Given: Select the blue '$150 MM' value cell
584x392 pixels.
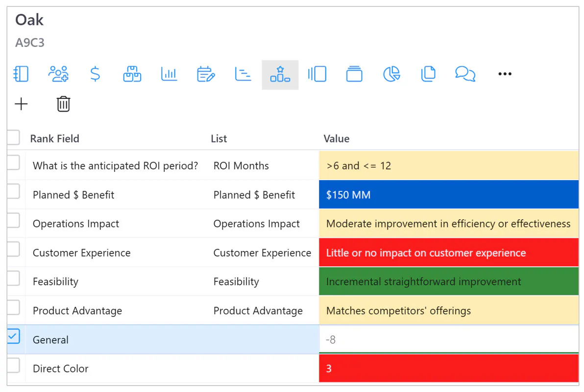Looking at the screenshot, I should (x=449, y=194).
